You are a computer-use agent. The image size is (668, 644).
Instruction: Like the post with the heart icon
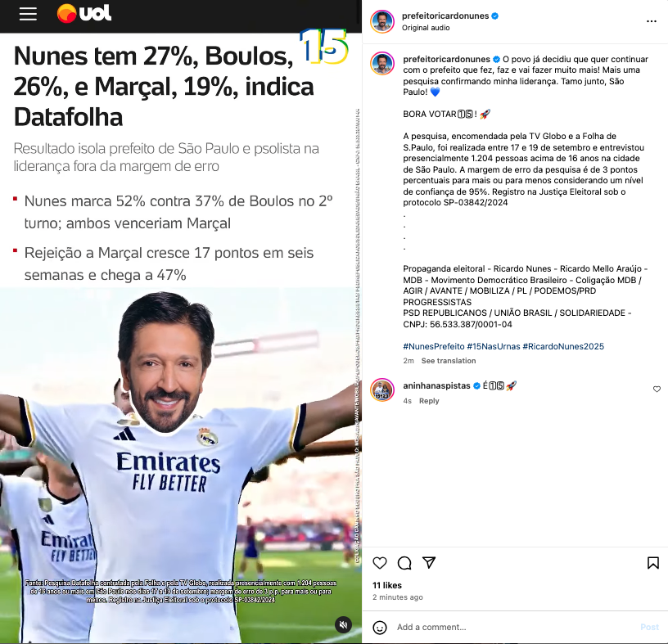click(380, 563)
